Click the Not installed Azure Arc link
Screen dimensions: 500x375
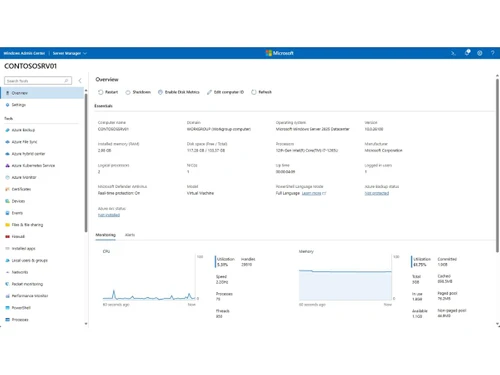click(109, 215)
